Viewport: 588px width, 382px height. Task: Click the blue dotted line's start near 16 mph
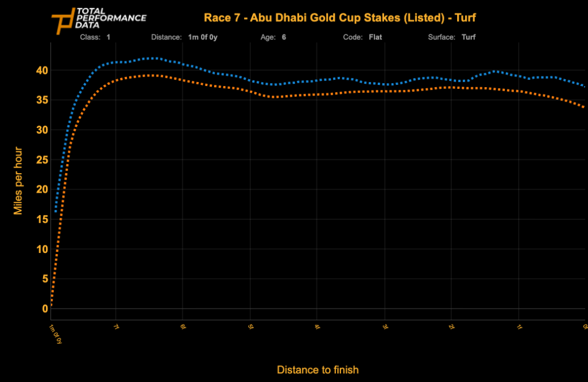pyautogui.click(x=56, y=211)
